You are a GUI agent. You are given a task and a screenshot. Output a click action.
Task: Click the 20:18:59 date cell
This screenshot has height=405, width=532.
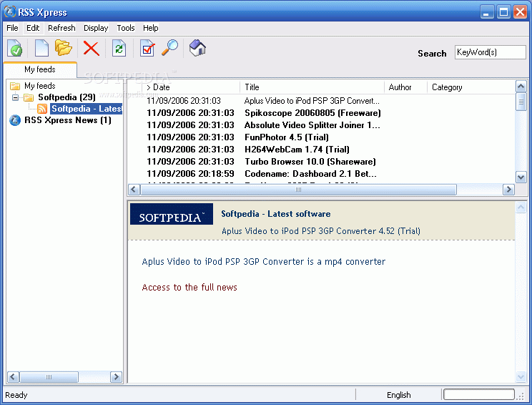point(190,174)
